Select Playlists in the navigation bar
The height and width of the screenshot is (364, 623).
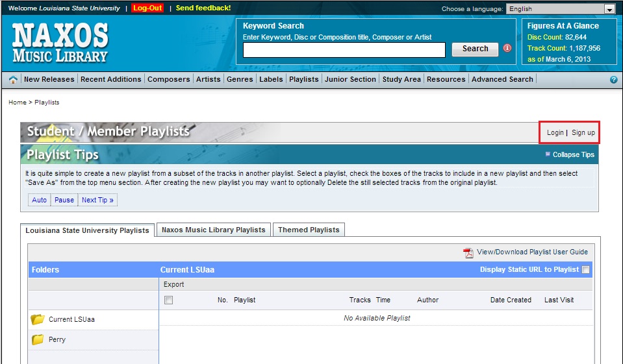303,79
